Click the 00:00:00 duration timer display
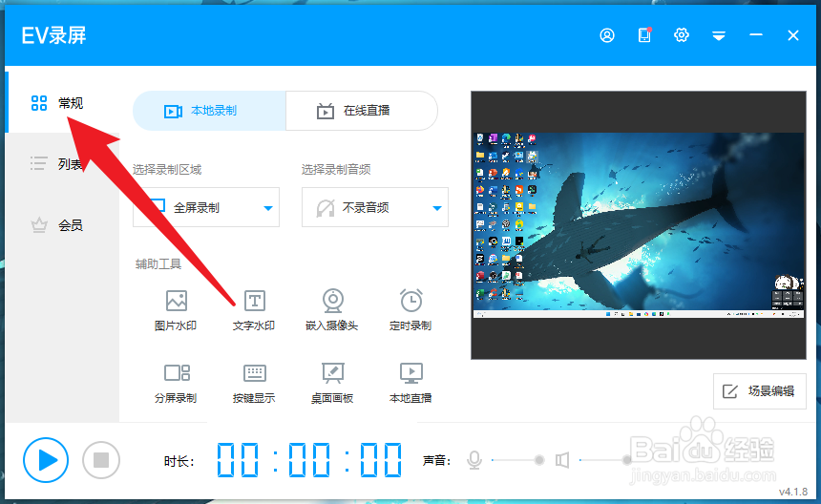Screen dimensions: 821x504 (309, 460)
